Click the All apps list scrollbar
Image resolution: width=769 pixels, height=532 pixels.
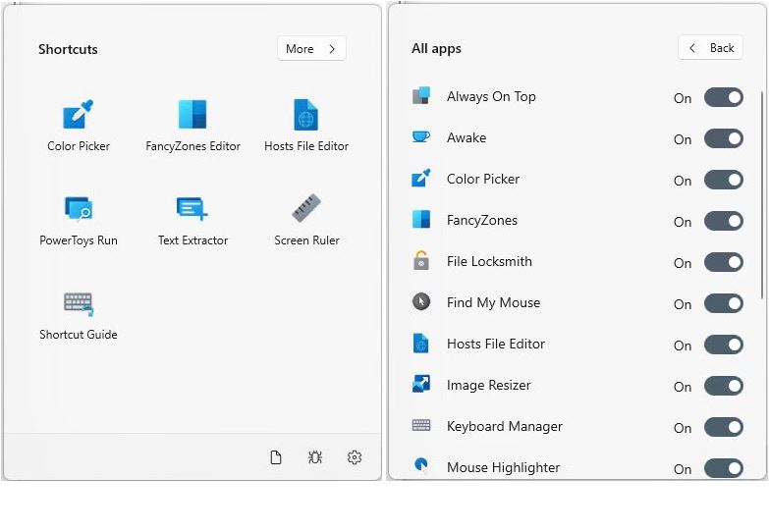(762, 193)
